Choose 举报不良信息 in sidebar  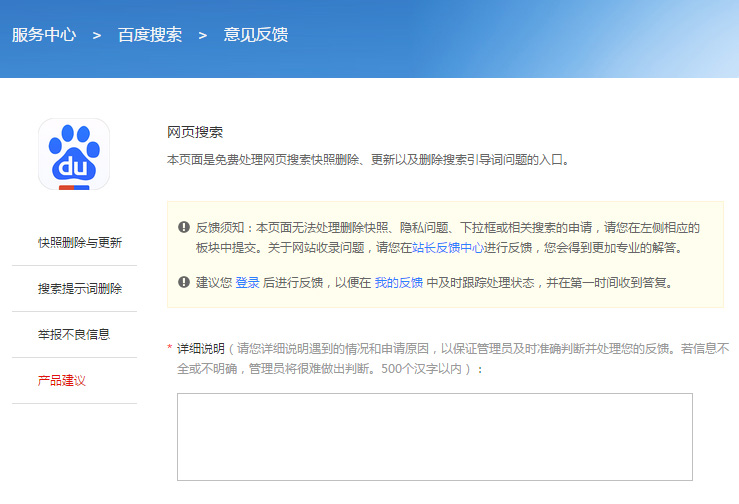74,334
